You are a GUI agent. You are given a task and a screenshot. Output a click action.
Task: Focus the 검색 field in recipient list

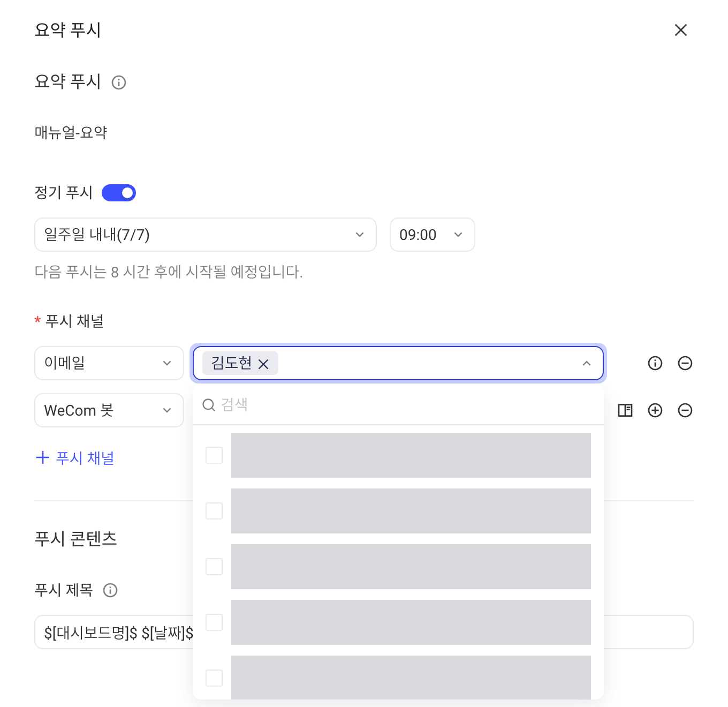click(x=398, y=405)
